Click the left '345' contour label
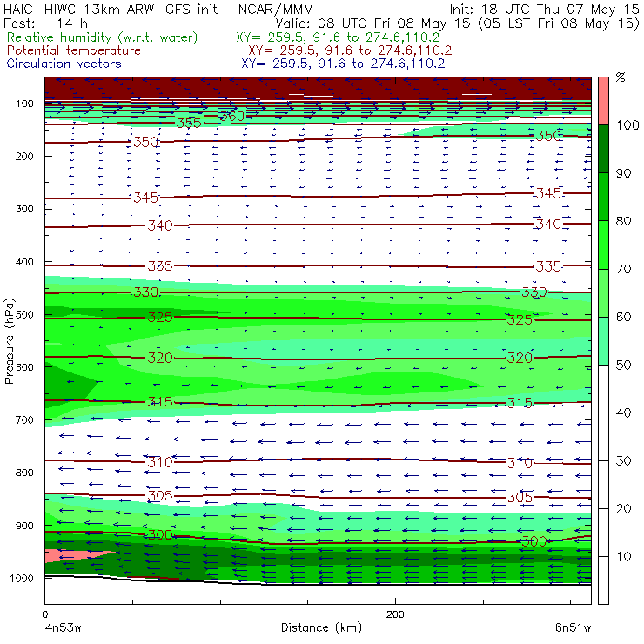Screen dimensions: 644x644 pos(146,198)
